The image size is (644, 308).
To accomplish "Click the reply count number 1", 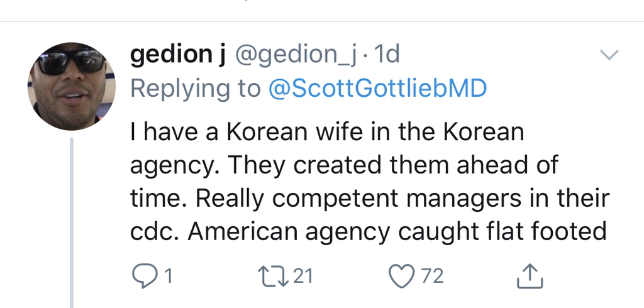I will [x=168, y=275].
